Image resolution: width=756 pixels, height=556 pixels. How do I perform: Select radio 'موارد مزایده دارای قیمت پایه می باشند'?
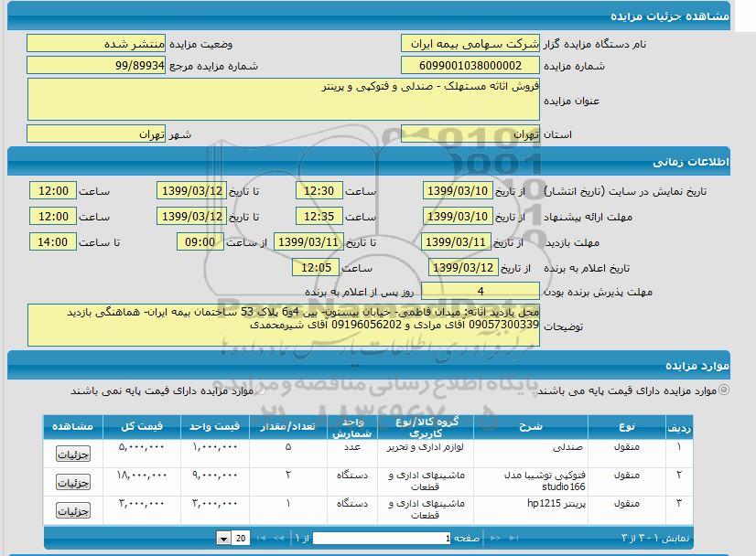724,390
